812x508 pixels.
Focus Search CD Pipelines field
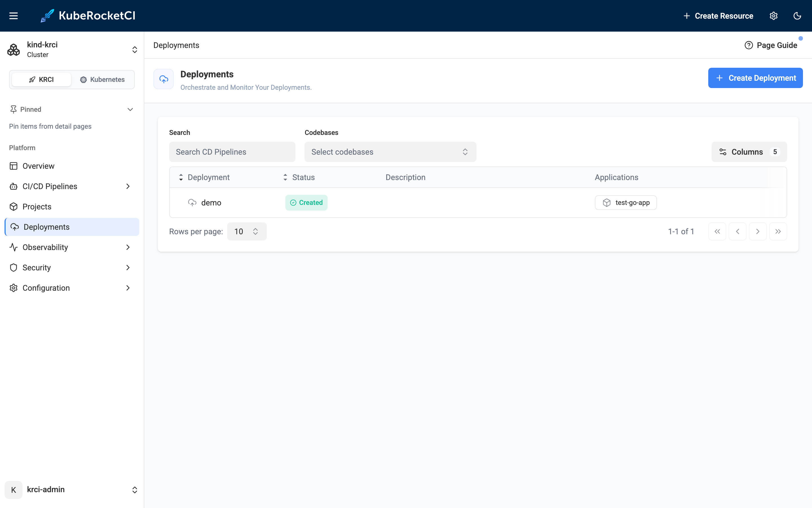(232, 152)
